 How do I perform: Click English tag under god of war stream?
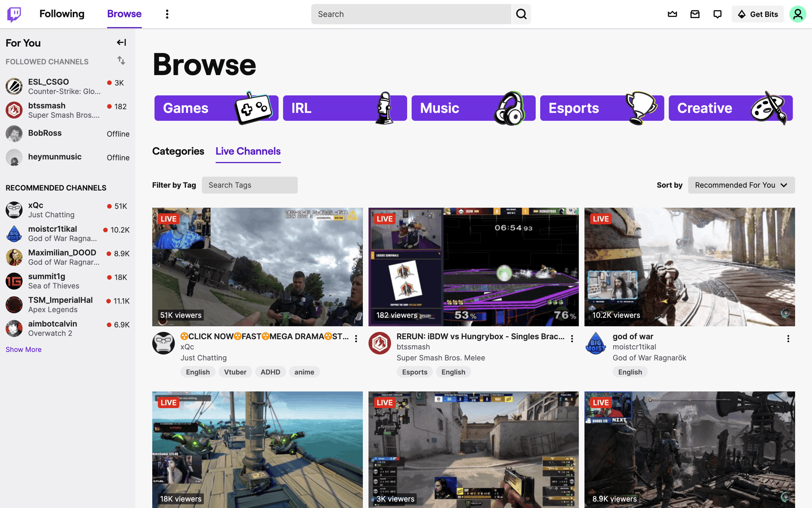tap(630, 372)
